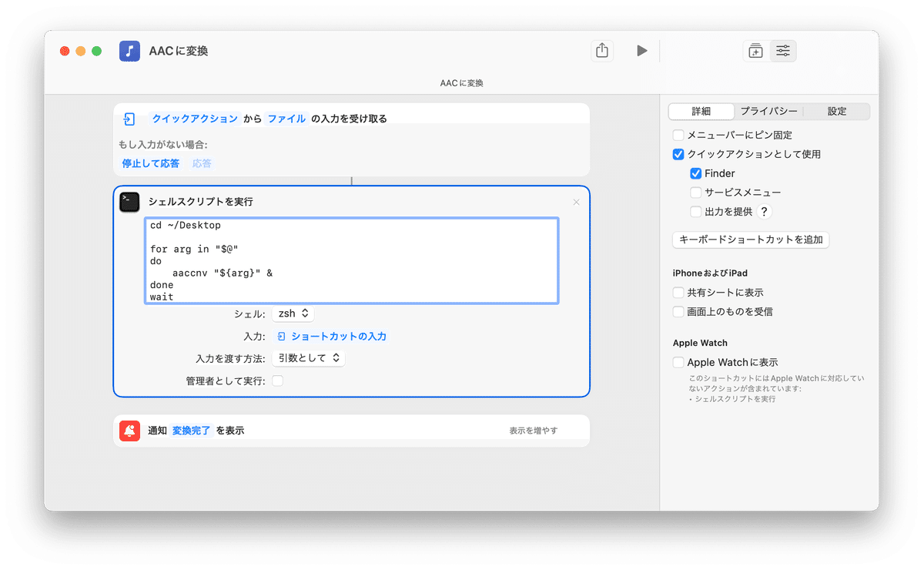Click the 'wait' line in the script
This screenshot has width=924, height=570.
coord(162,297)
